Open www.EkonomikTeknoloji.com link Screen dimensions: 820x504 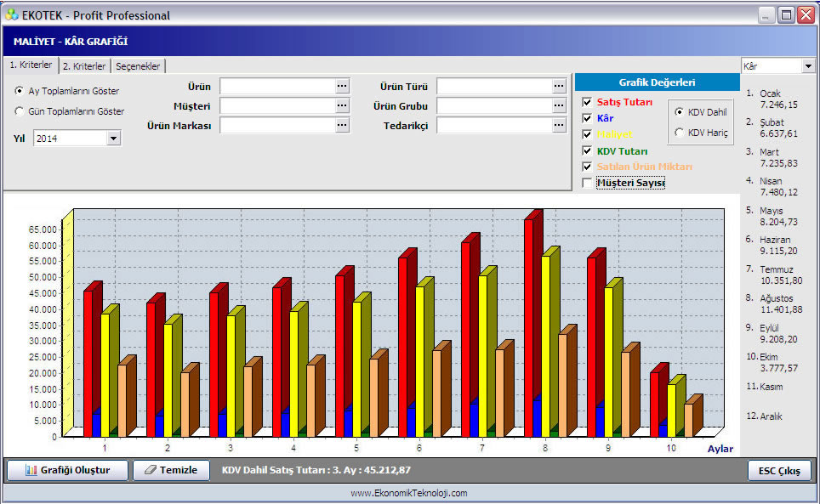click(x=409, y=493)
